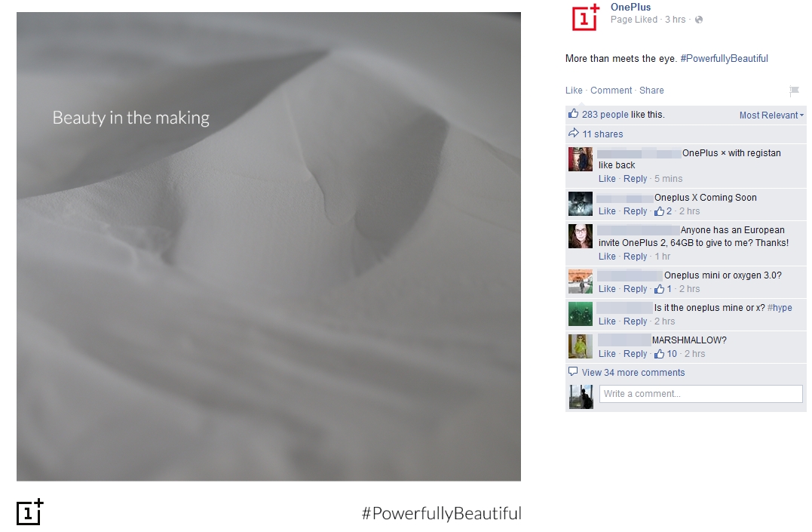
Task: Reply to the 'OnePlus × with registan' comment
Action: click(636, 179)
